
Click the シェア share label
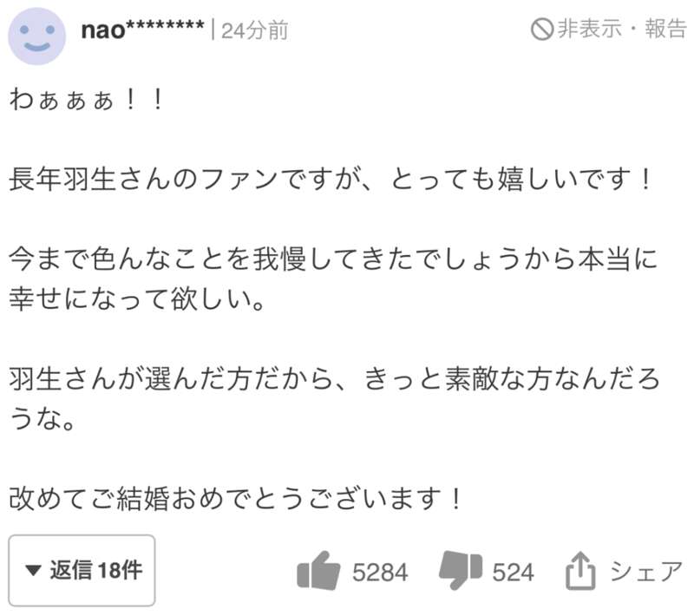(x=646, y=571)
